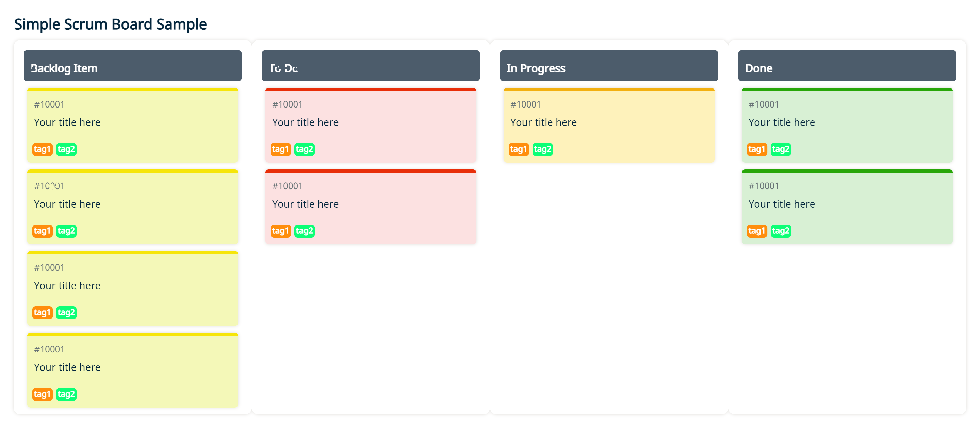The width and height of the screenshot is (980, 428).
Task: Click the title text of the third Backlog card
Action: click(x=67, y=285)
